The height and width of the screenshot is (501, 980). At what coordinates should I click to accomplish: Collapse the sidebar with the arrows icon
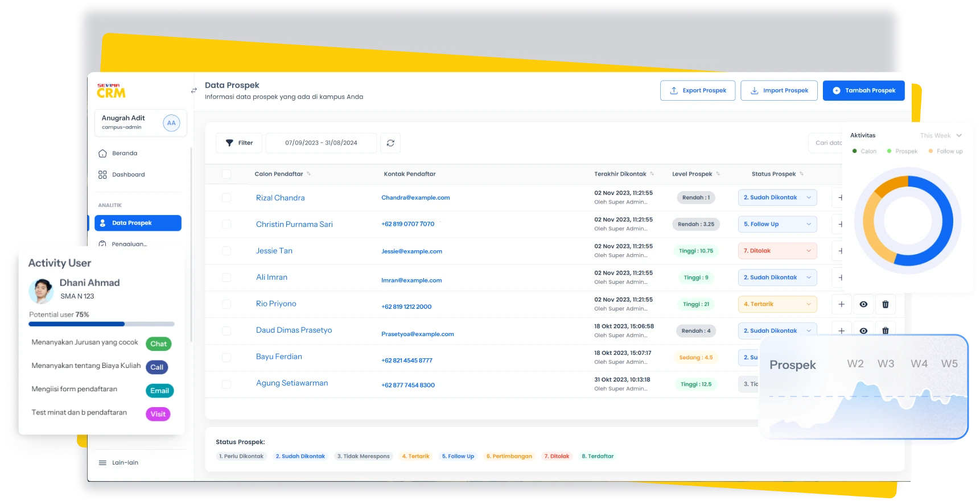tap(193, 90)
